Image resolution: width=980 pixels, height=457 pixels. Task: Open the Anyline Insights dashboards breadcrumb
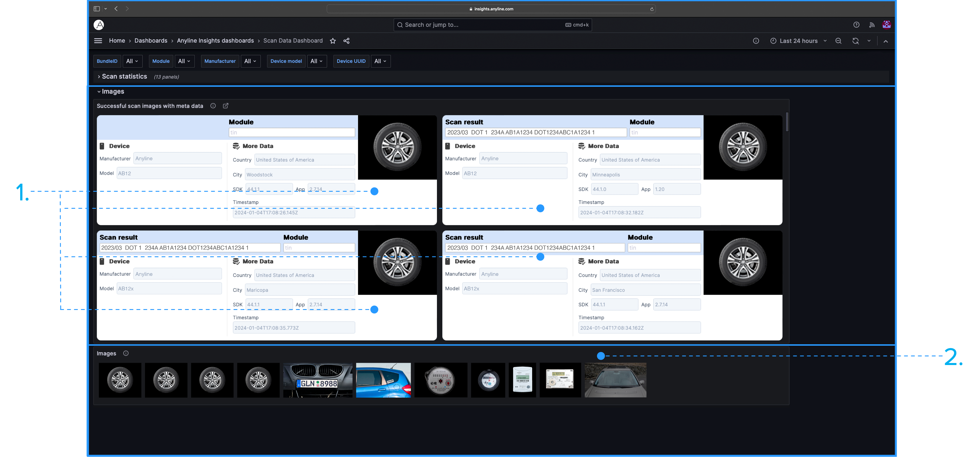tap(215, 41)
